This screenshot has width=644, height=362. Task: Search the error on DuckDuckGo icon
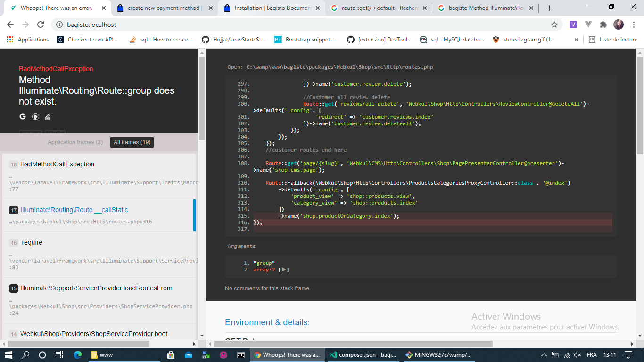[x=35, y=116]
